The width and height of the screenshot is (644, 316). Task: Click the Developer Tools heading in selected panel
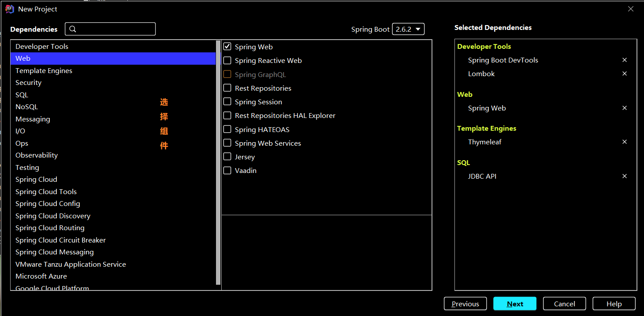pos(484,46)
